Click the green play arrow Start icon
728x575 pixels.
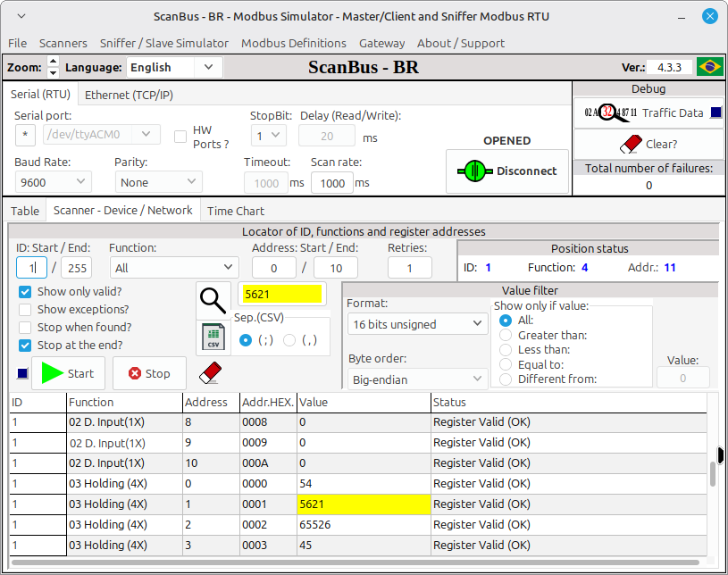point(52,373)
